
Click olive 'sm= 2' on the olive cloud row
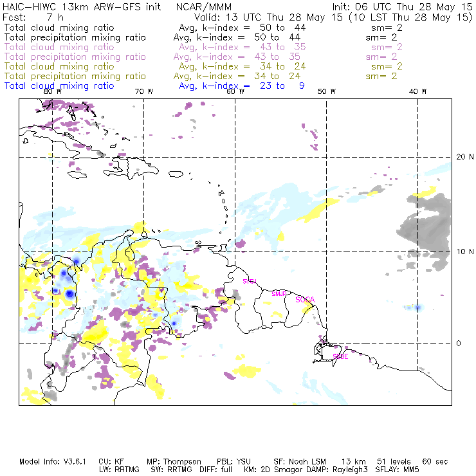387,66
